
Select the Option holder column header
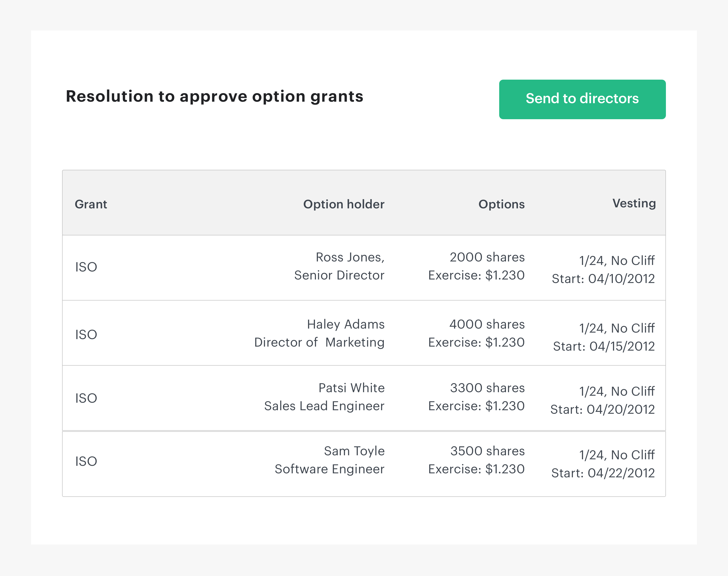coord(344,204)
